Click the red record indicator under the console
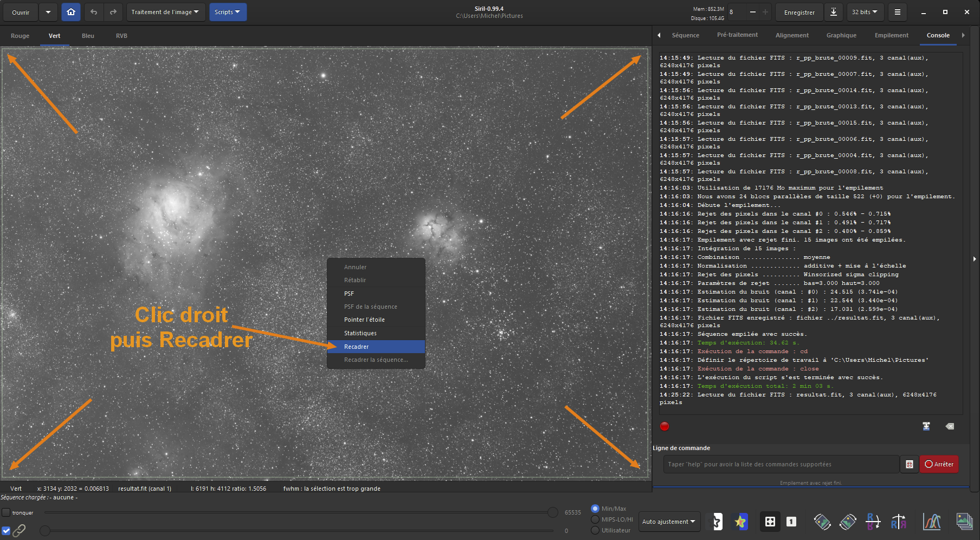980x540 pixels. click(x=665, y=426)
